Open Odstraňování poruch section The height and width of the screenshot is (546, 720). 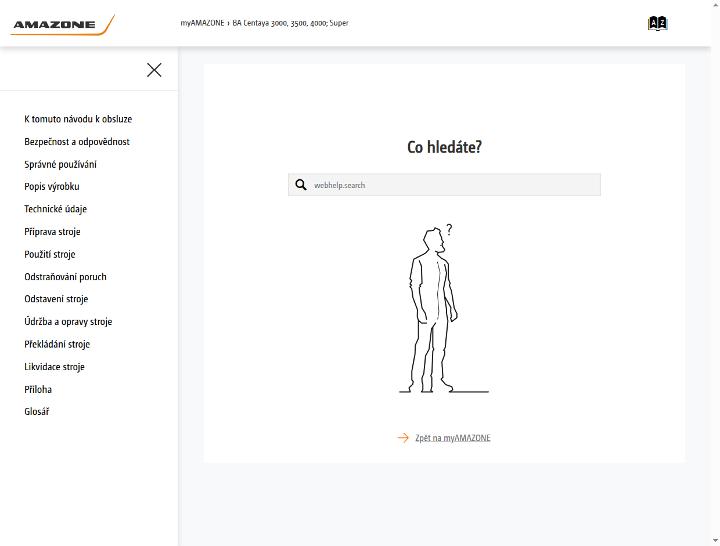point(65,276)
